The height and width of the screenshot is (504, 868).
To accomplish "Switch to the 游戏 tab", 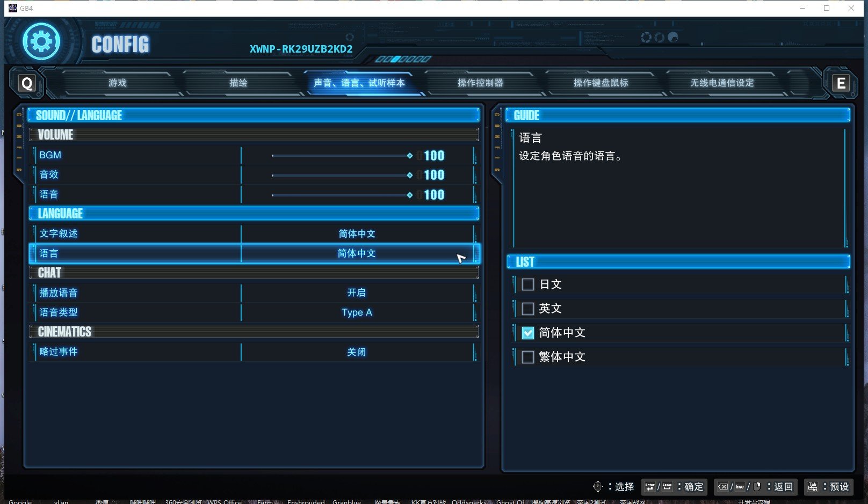I will [x=118, y=83].
